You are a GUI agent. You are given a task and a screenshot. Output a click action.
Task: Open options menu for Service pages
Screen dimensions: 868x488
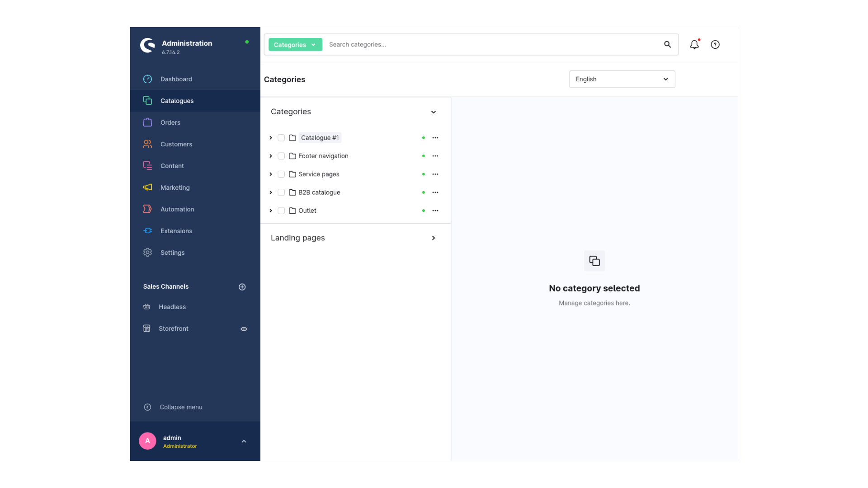435,174
